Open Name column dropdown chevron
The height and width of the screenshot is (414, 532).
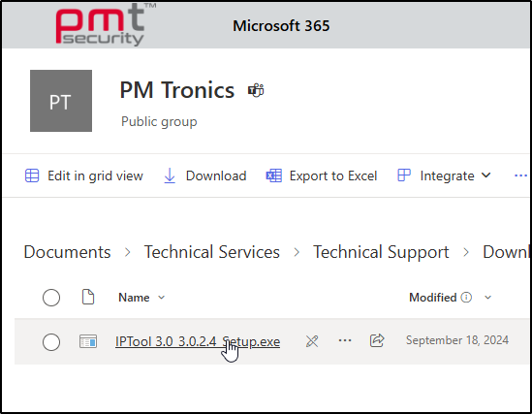(162, 298)
